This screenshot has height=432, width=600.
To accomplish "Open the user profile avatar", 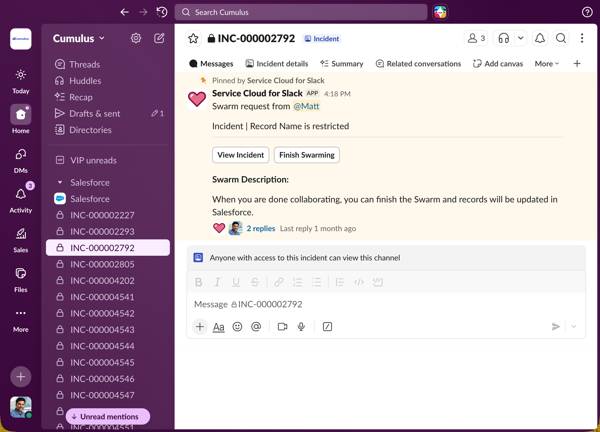I will 21,407.
